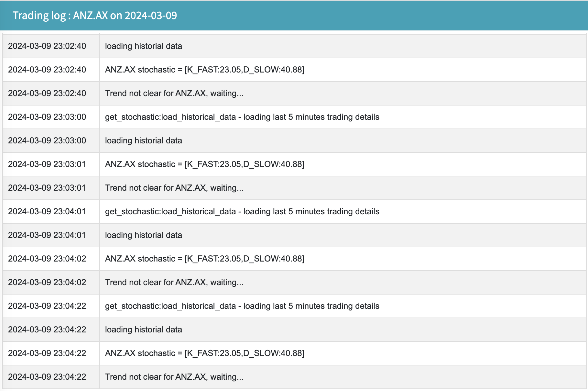Click the stochastic values message logged at 23:04:02
The height and width of the screenshot is (391, 588).
(x=204, y=259)
